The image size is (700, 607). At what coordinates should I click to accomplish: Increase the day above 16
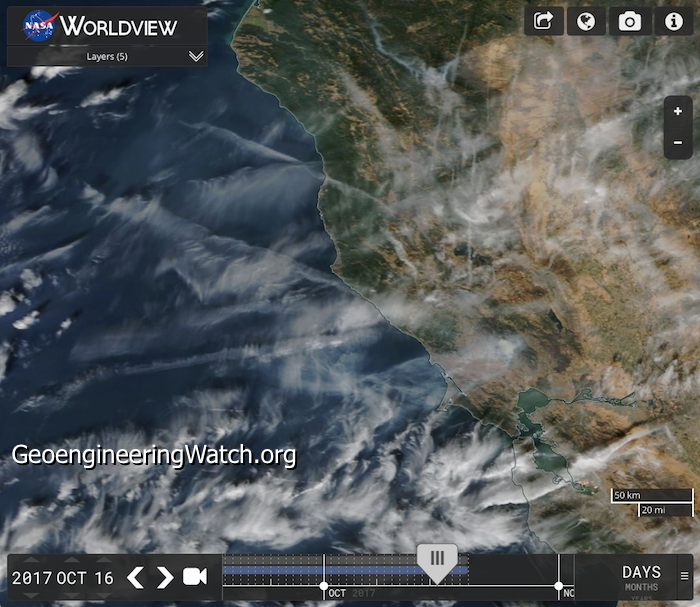point(104,560)
